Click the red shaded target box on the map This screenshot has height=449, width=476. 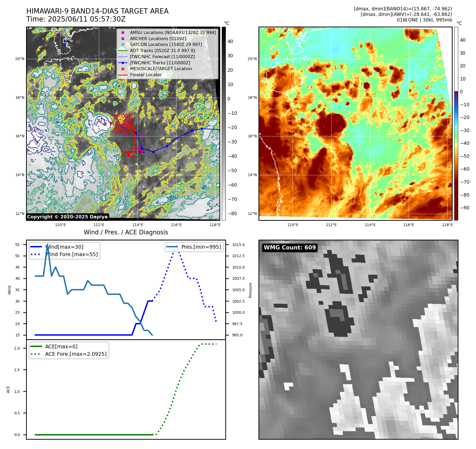tap(123, 124)
